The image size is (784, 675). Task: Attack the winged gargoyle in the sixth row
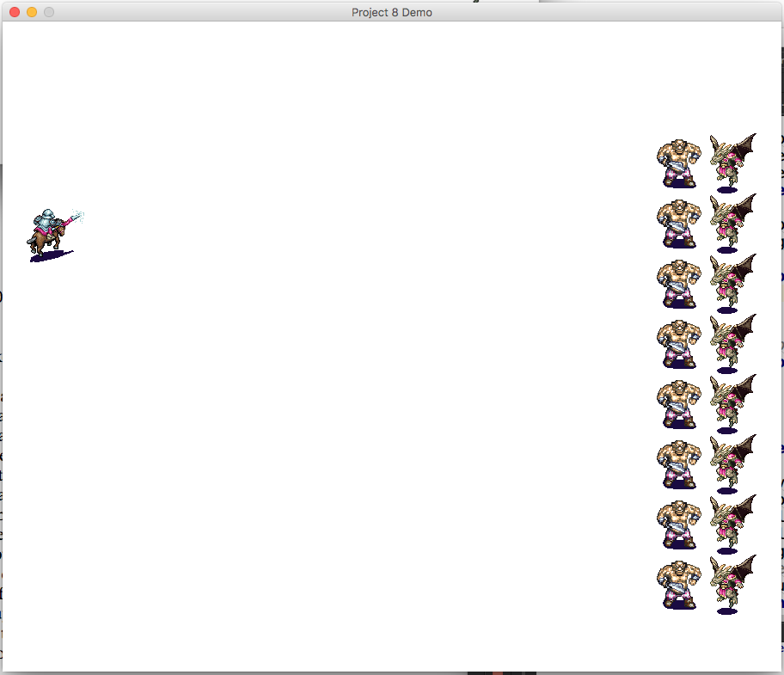(732, 464)
